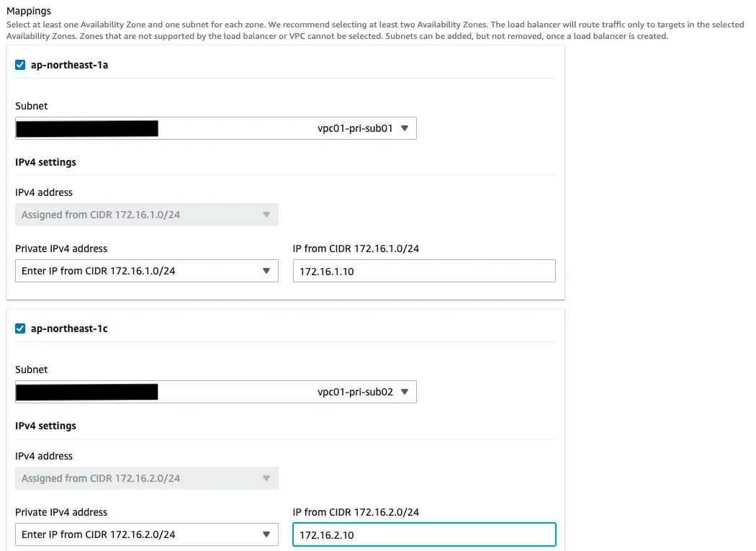Screen dimensions: 756x551
Task: Expand Enter IP from CIDR 172.16.1.0/24 dropdown
Action: 147,271
